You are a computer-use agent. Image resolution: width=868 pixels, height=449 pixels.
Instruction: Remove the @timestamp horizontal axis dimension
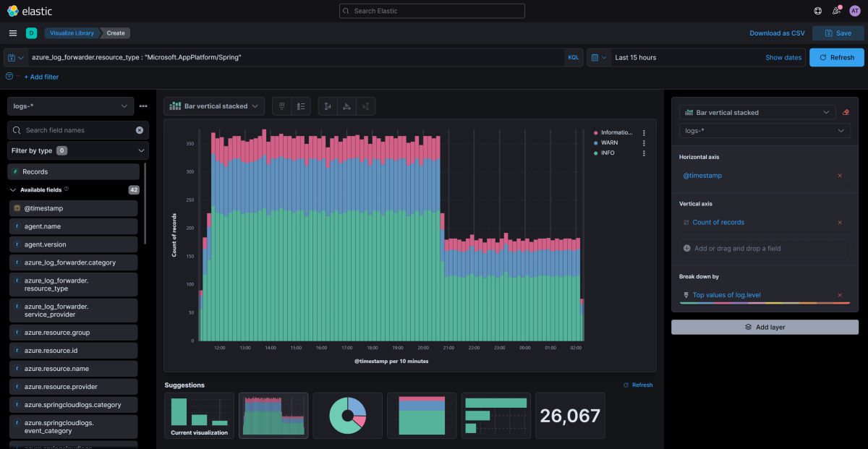pos(840,176)
